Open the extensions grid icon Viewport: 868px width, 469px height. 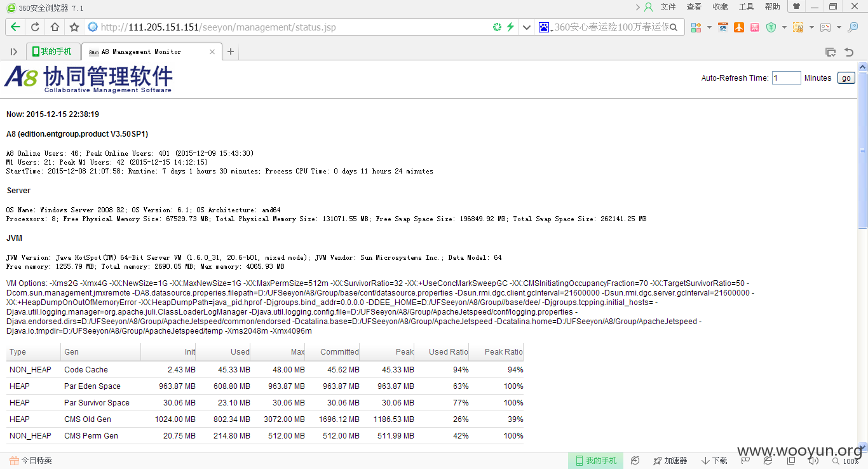click(696, 27)
